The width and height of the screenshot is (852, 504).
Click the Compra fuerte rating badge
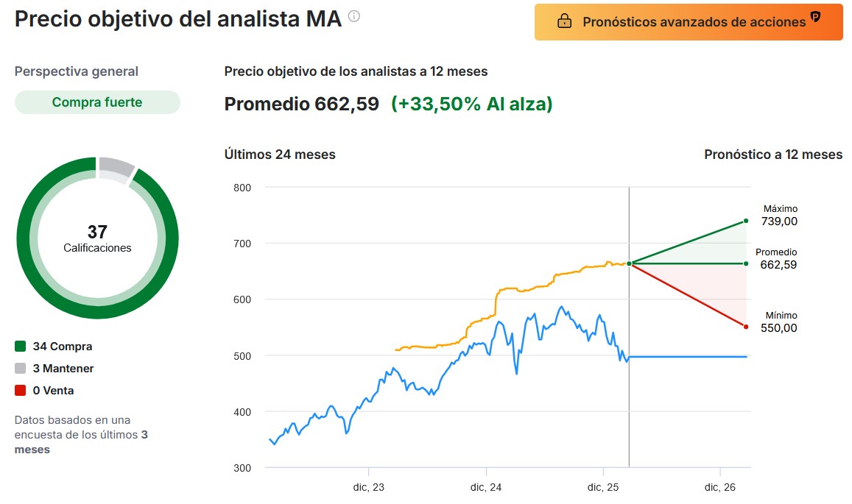(97, 102)
